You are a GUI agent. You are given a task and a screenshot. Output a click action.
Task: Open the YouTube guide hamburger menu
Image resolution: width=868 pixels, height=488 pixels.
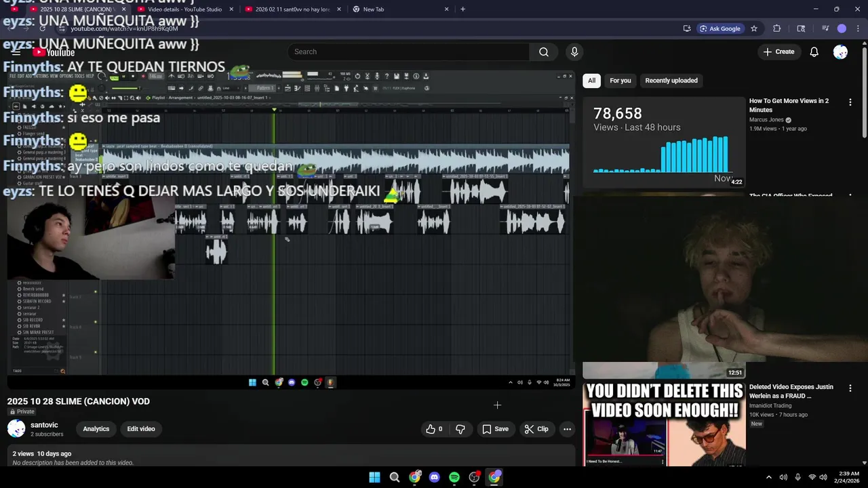[16, 52]
